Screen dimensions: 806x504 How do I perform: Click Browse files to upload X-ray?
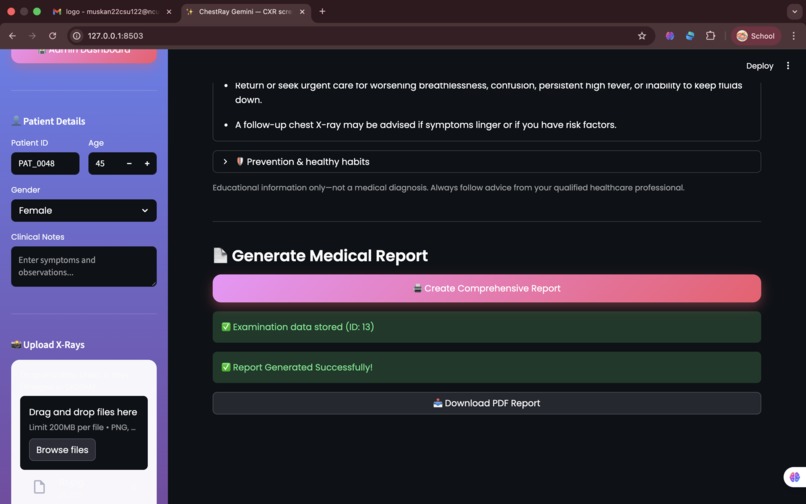click(x=62, y=449)
